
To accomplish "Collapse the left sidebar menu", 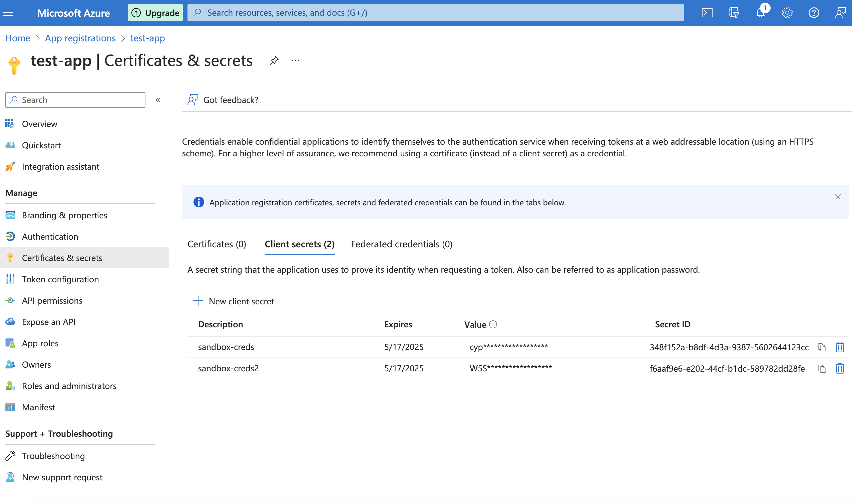I will coord(158,100).
